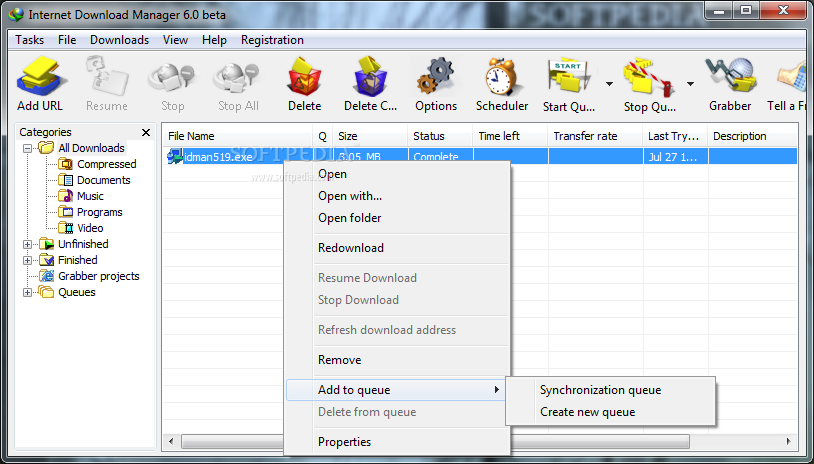Click the Add URL toolbar icon

click(x=40, y=77)
